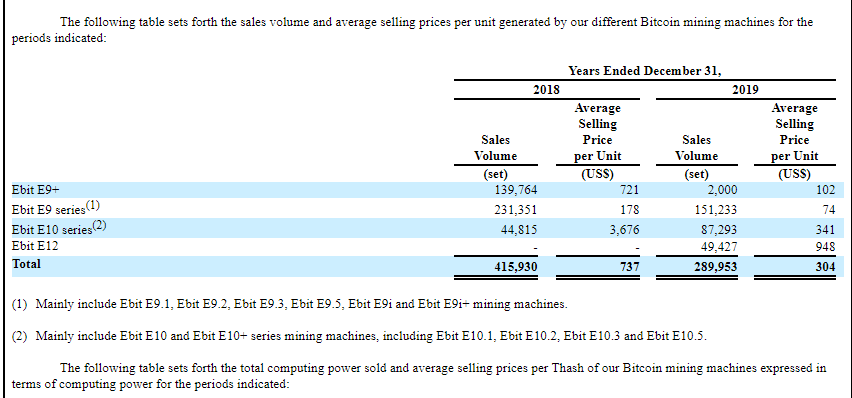
Task: Click the 2018 Sales Volume subheader
Action: [x=496, y=148]
